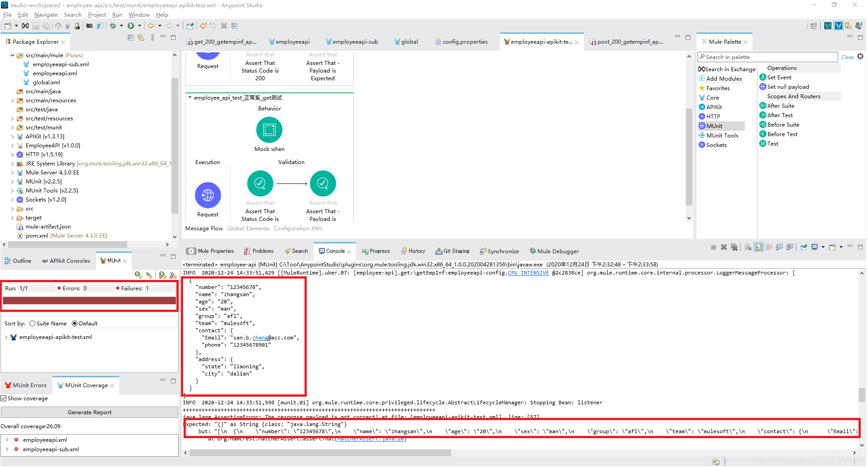Collapse the src/main/mule folder

12,55
